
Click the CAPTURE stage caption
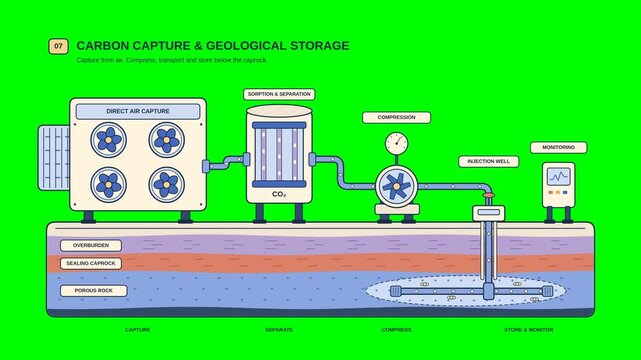point(138,330)
